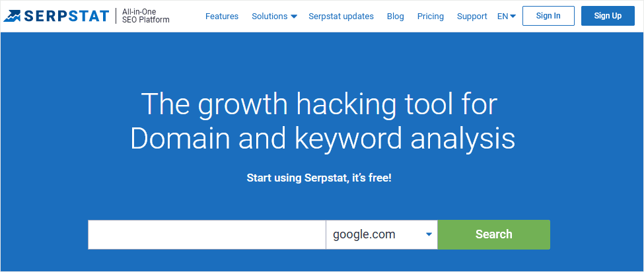
Task: Open the EN language selector
Action: pos(503,17)
